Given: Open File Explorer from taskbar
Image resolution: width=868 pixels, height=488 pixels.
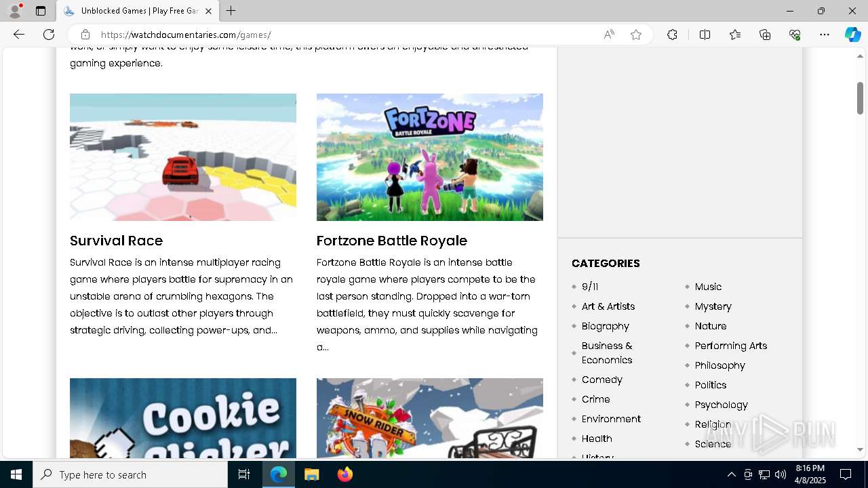Looking at the screenshot, I should click(x=311, y=474).
